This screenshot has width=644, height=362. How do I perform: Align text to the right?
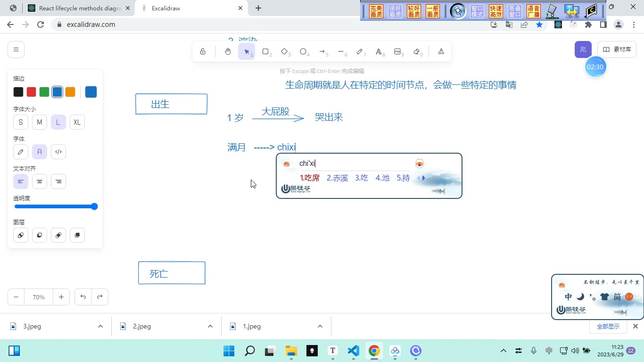tap(58, 181)
